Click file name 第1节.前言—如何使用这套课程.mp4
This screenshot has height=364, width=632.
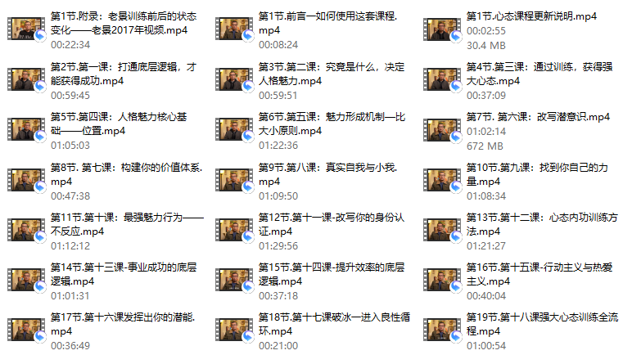327,24
